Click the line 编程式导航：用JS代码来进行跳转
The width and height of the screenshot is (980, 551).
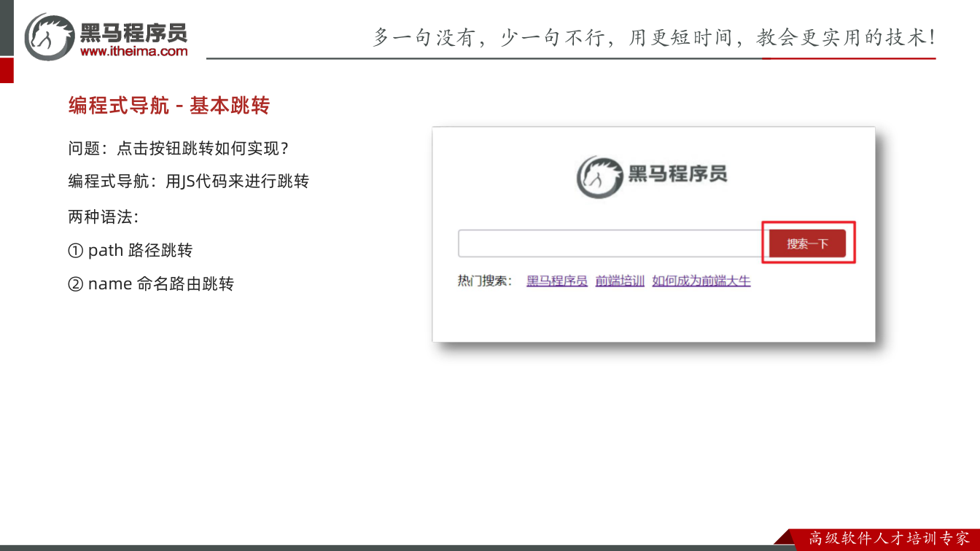(x=189, y=181)
